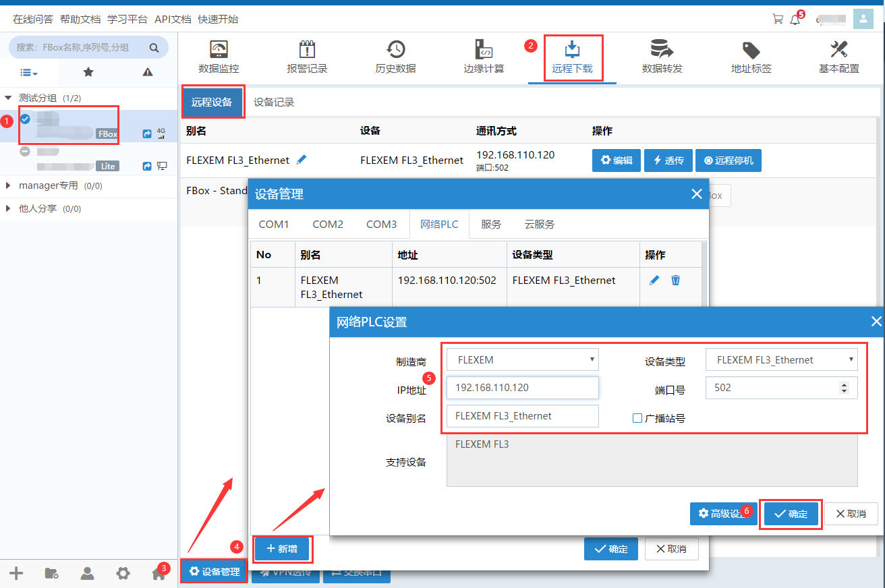Switch to the COM1 tab
This screenshot has width=885, height=588.
[x=274, y=224]
